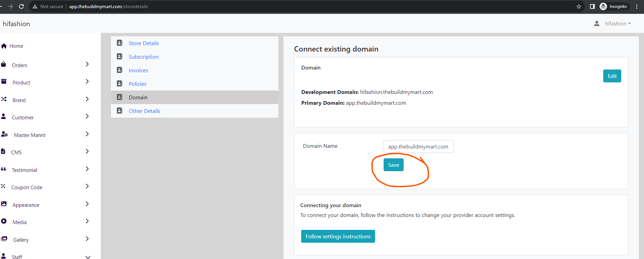This screenshot has height=259, width=644.
Task: Click the CMS document icon
Action: [x=3, y=151]
